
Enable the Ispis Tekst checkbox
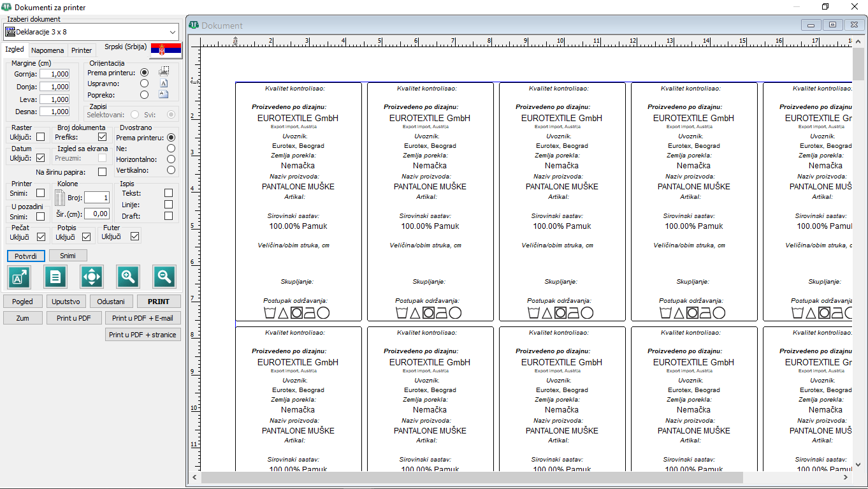pyautogui.click(x=168, y=193)
